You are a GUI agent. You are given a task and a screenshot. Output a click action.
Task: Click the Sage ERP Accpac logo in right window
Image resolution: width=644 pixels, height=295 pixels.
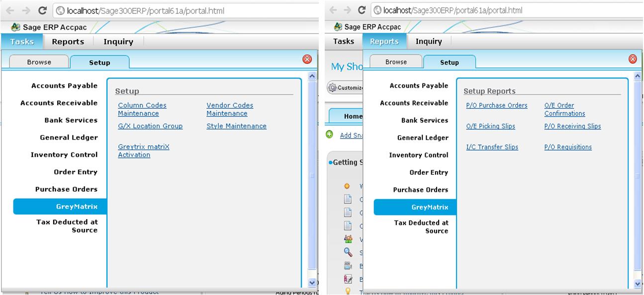click(338, 27)
